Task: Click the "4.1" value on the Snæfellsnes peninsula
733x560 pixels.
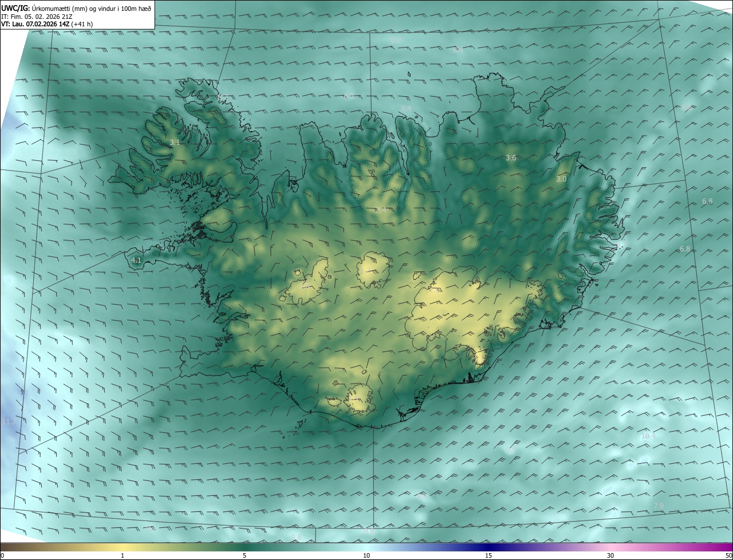Action: (x=136, y=261)
